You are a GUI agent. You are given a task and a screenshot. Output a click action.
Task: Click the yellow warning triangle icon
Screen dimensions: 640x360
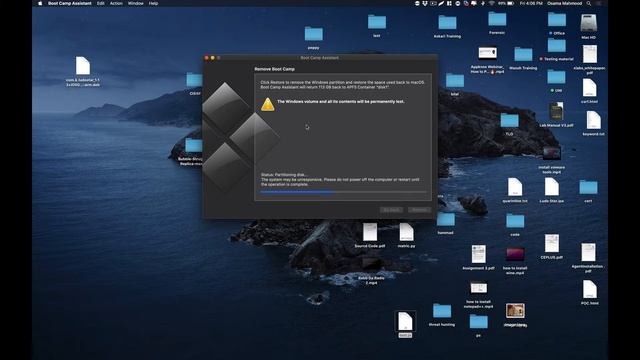[268, 104]
